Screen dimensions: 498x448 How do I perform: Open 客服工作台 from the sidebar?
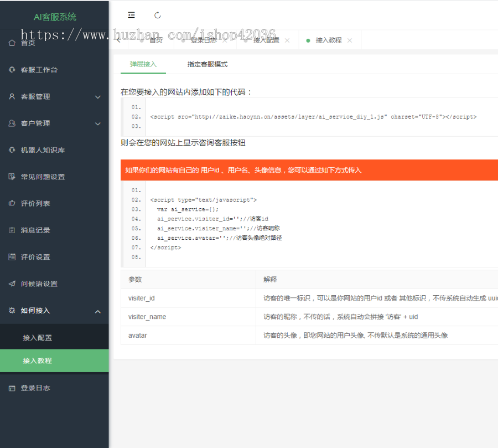coord(39,70)
